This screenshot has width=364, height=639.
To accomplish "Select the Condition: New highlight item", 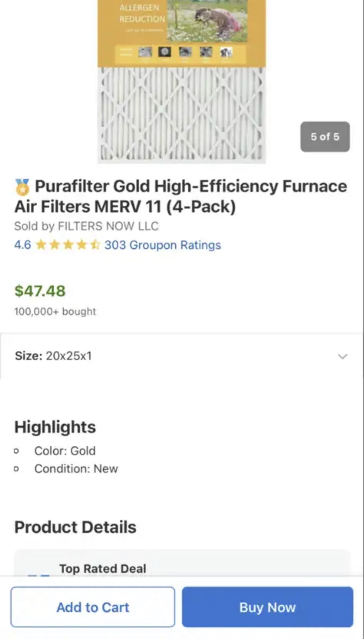I will (76, 469).
